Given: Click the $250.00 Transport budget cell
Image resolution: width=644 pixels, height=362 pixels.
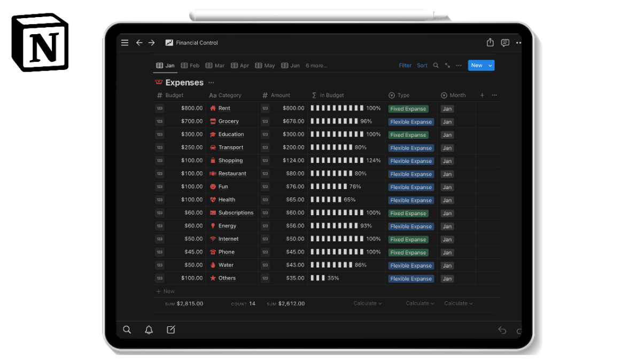Looking at the screenshot, I should tap(192, 147).
